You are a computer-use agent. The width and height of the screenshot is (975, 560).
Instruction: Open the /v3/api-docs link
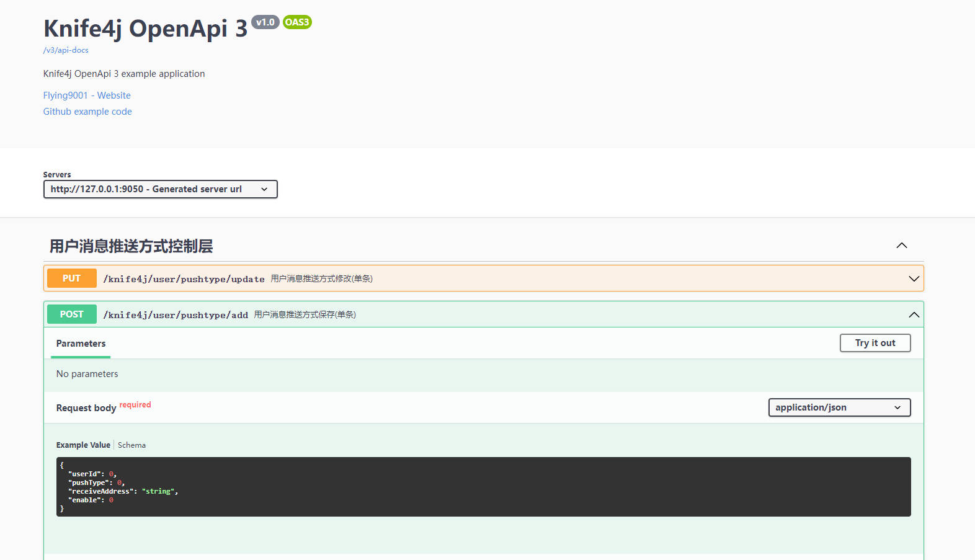coord(66,50)
